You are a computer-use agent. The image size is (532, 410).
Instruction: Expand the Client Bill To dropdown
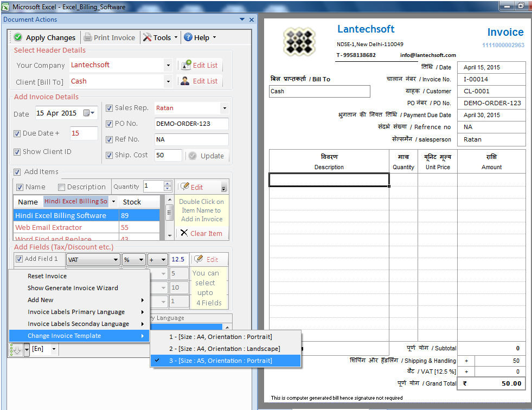tap(168, 81)
